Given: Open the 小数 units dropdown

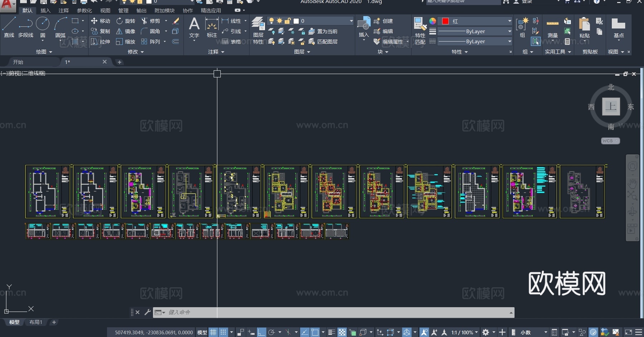Looking at the screenshot, I should pos(533,332).
